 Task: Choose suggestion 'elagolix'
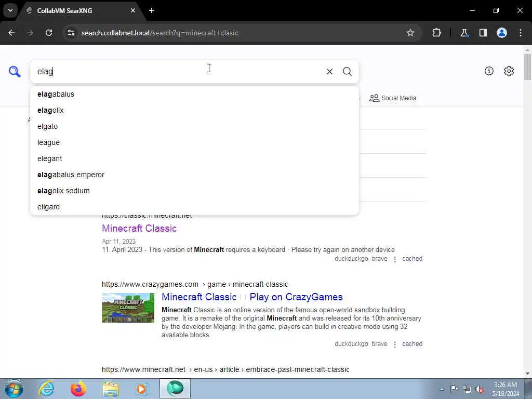(194, 110)
